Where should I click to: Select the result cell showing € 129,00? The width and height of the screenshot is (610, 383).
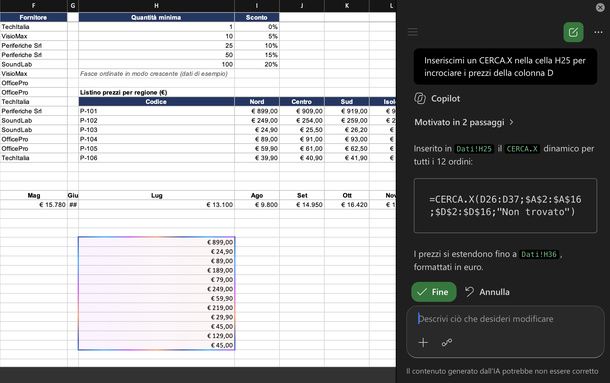[156, 336]
